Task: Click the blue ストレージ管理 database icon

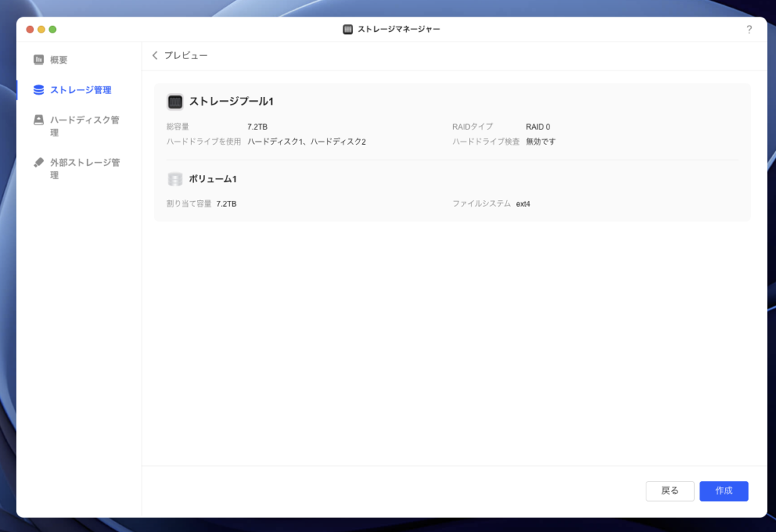Action: tap(39, 90)
